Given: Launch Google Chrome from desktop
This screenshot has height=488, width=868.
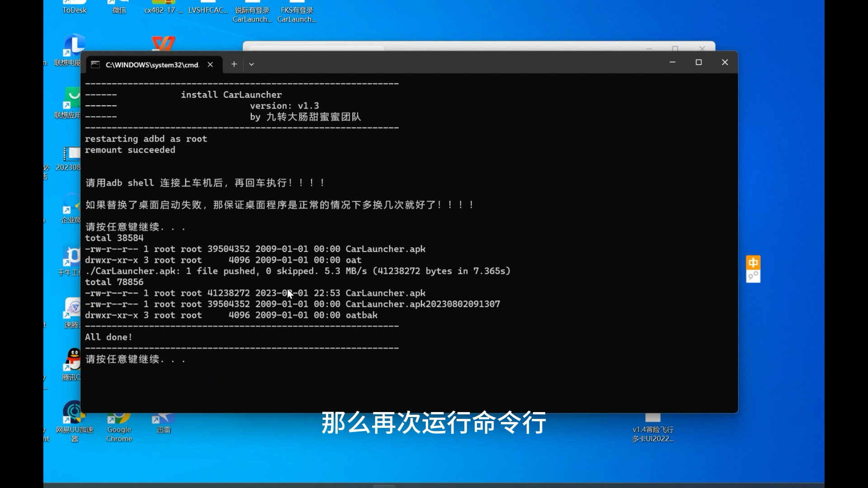Looking at the screenshot, I should (119, 427).
